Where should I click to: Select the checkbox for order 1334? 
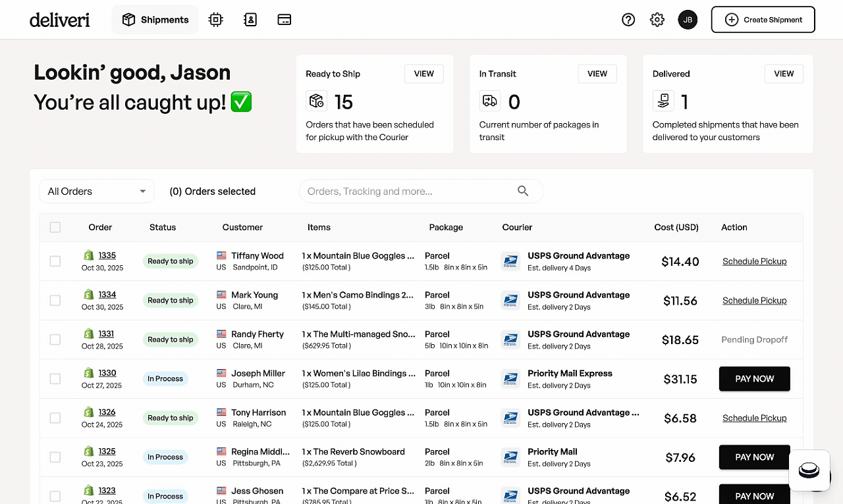click(55, 301)
